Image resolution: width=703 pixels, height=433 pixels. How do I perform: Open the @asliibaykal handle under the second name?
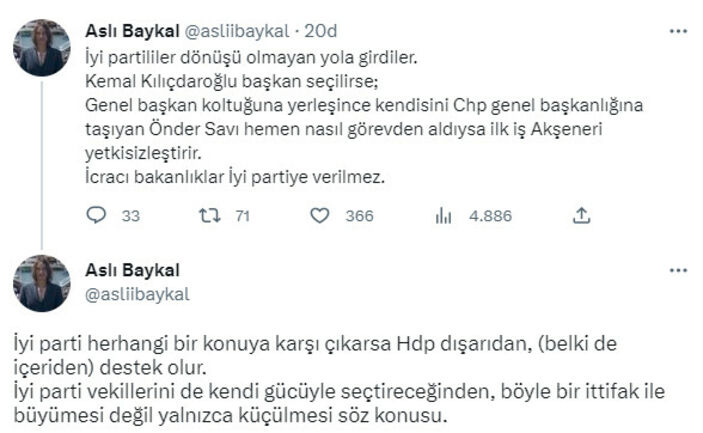[x=138, y=293]
